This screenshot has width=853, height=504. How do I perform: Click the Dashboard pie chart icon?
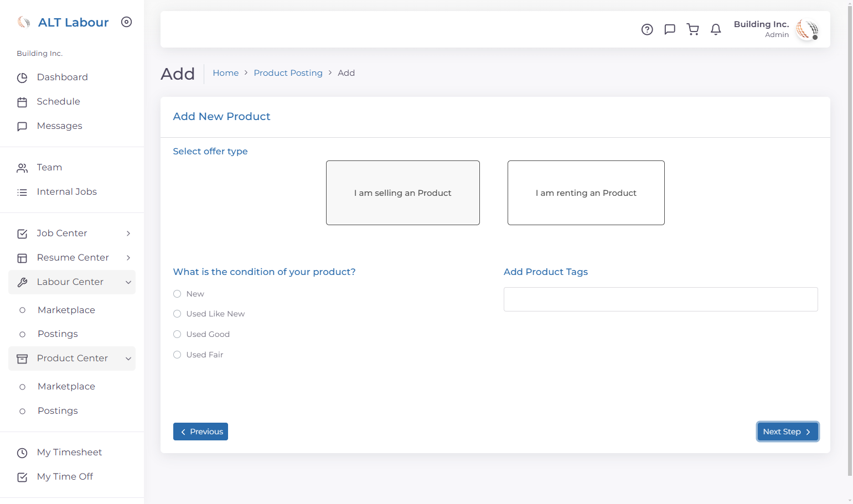click(22, 78)
